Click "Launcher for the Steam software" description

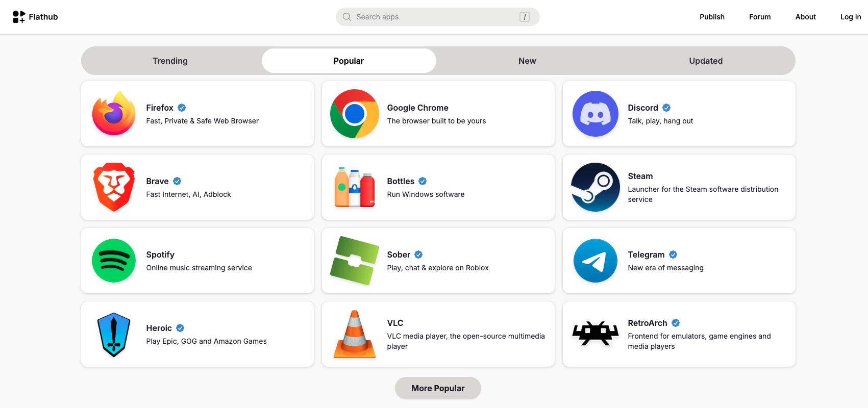click(x=703, y=194)
